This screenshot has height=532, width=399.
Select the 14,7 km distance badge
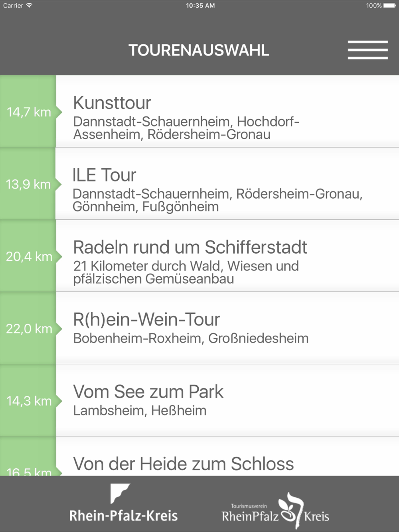(x=29, y=112)
